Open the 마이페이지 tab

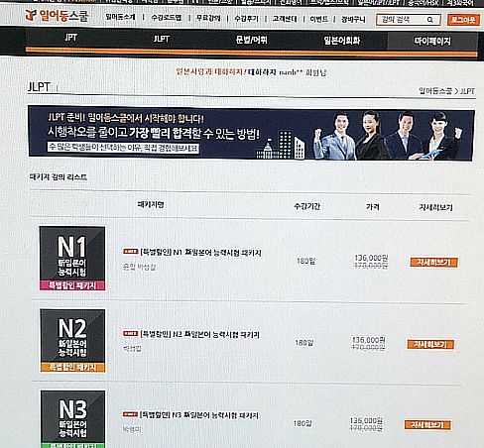point(432,42)
